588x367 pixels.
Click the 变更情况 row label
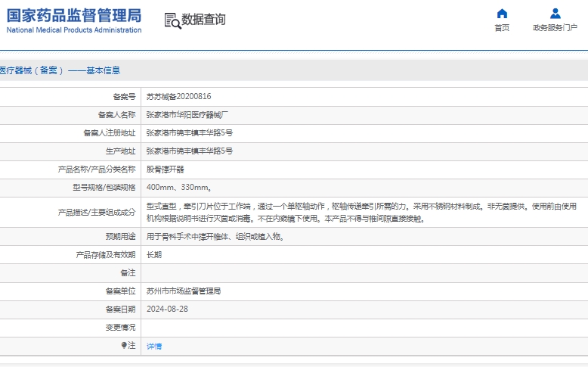tap(120, 327)
